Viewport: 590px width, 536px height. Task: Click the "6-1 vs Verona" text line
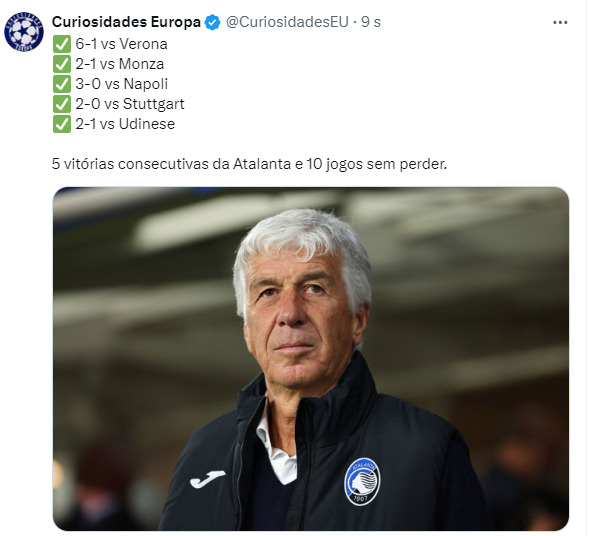121,44
